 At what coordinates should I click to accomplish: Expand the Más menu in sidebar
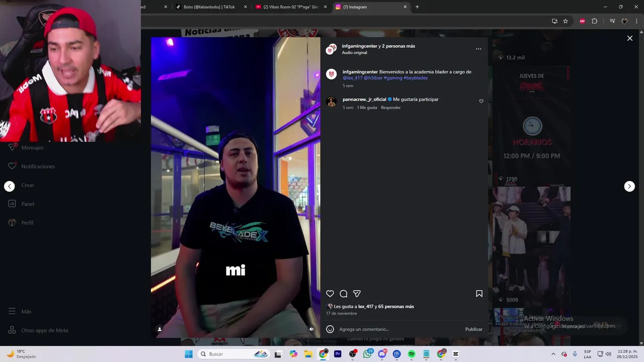[20, 312]
